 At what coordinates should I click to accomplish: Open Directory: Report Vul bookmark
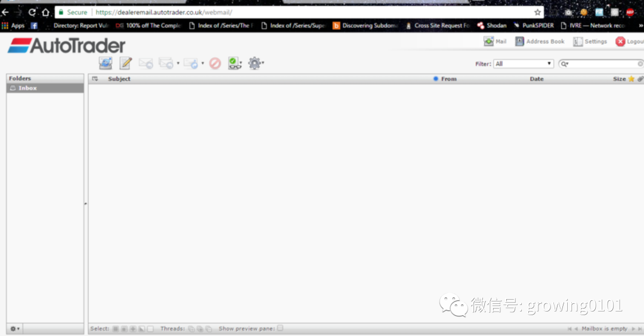point(80,26)
